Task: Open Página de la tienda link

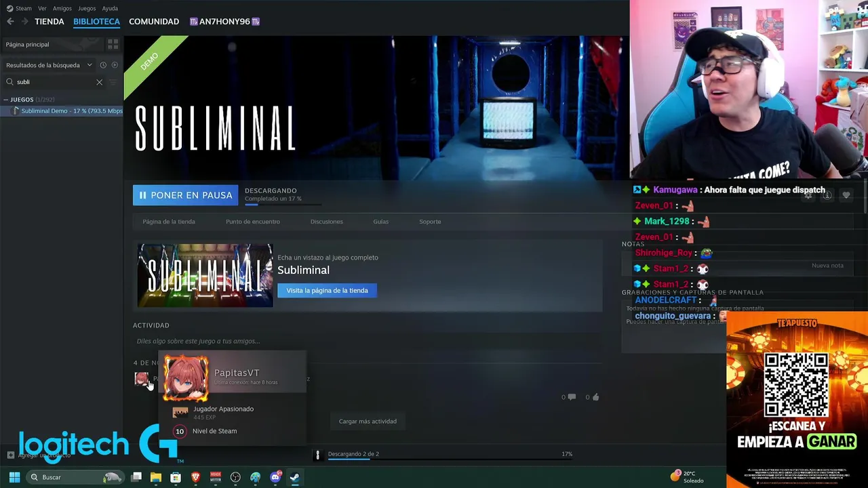Action: [x=169, y=222]
